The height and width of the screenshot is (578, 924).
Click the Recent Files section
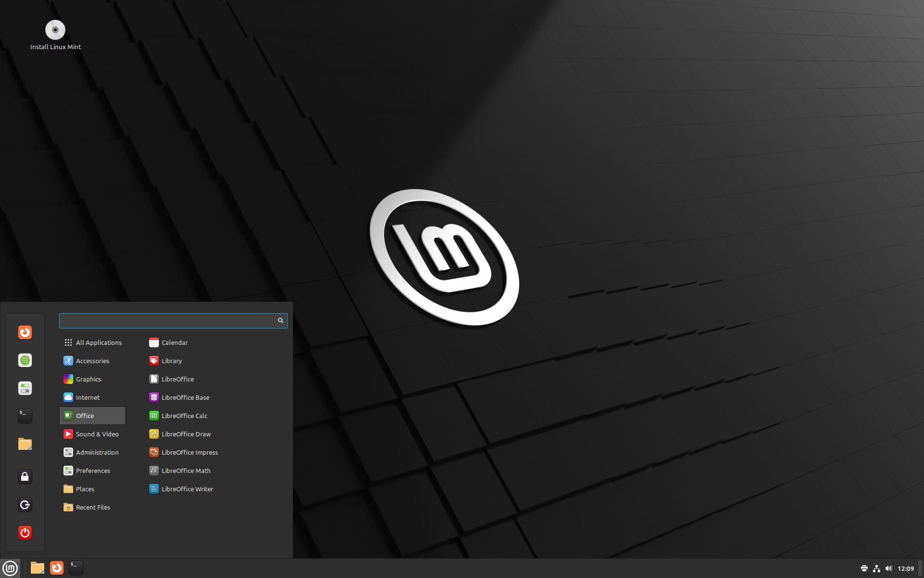coord(93,507)
